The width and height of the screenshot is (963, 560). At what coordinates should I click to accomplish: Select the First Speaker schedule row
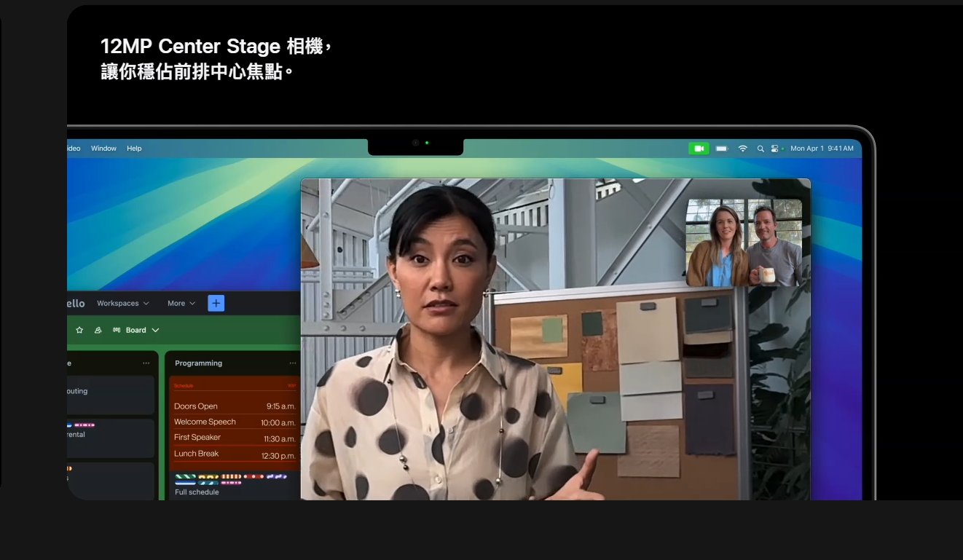(235, 438)
